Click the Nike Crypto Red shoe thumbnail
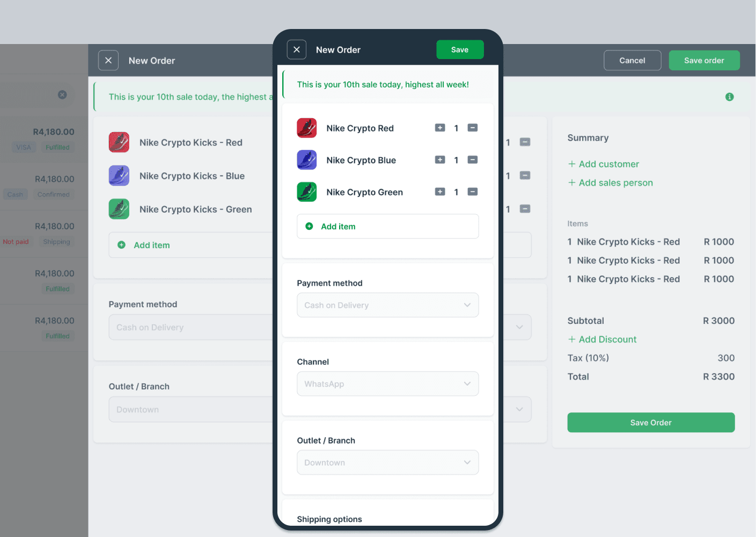756x537 pixels. [x=307, y=128]
